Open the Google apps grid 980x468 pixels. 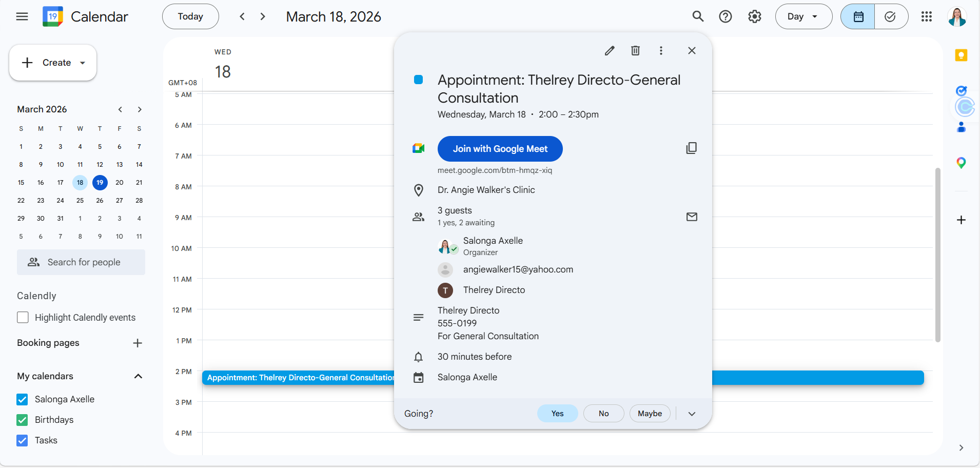(926, 16)
